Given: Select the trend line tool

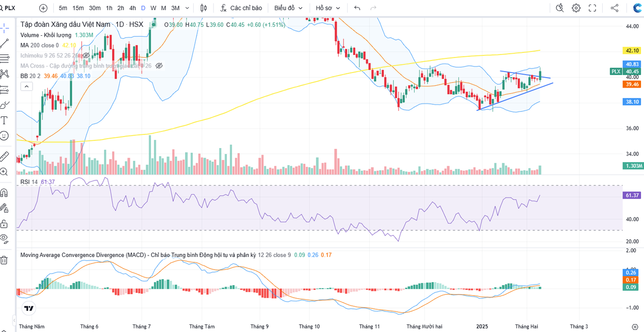Looking at the screenshot, I should click(x=4, y=43).
